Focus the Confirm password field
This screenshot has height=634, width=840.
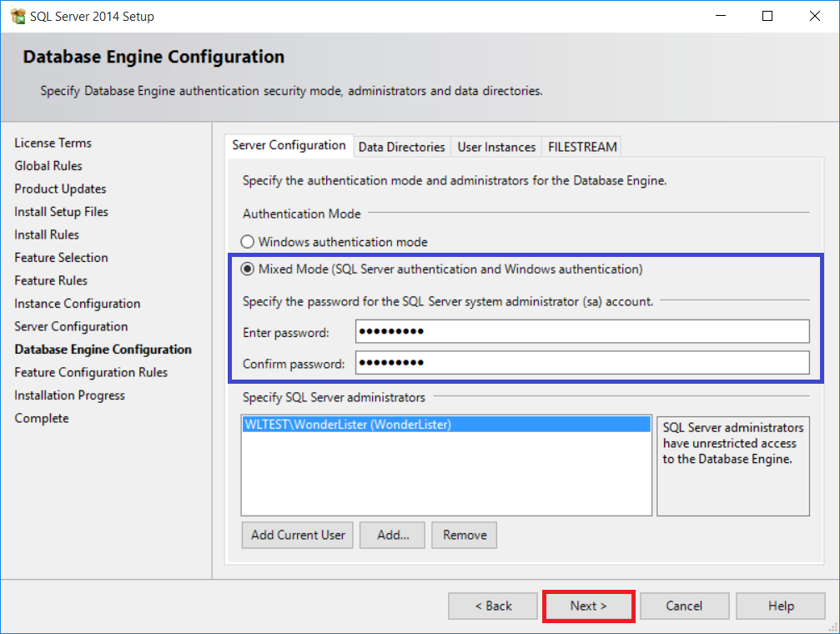[582, 363]
